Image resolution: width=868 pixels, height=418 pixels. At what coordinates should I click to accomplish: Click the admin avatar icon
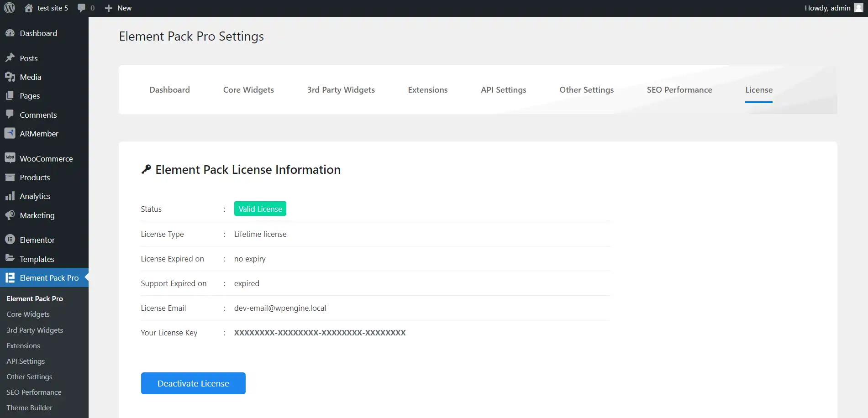pyautogui.click(x=858, y=8)
